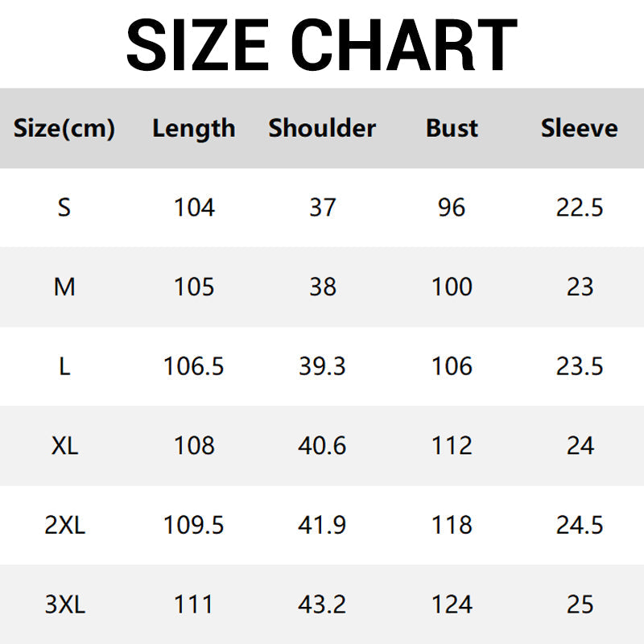
Task: Select sleeve value 22.5 for size S
Action: [x=580, y=208]
